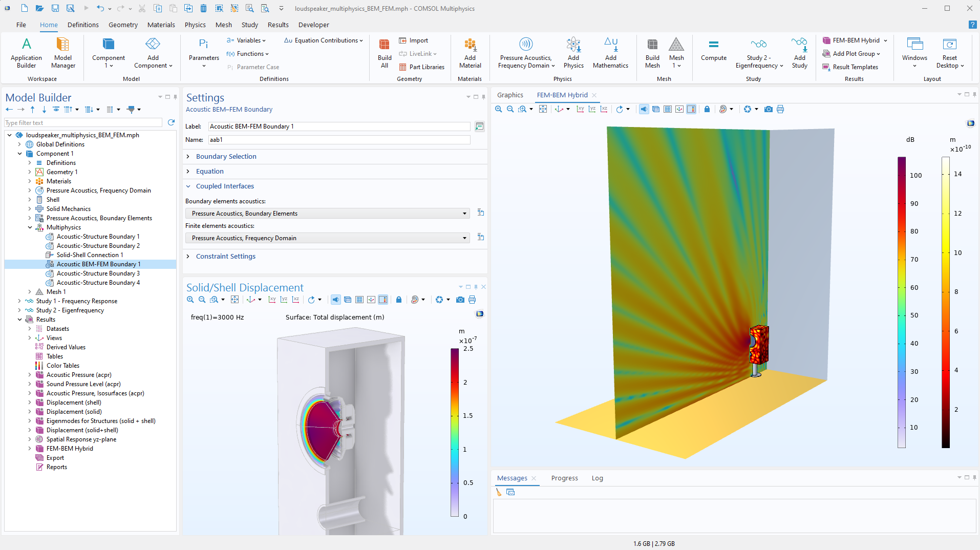
Task: Click the Copy icon in quick access toolbar
Action: tap(158, 8)
